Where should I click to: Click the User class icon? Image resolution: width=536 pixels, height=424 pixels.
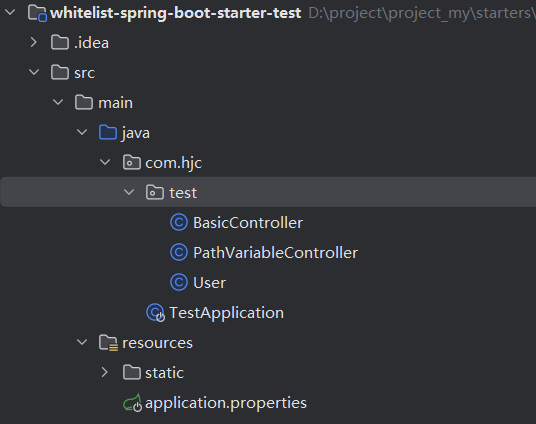click(x=179, y=282)
